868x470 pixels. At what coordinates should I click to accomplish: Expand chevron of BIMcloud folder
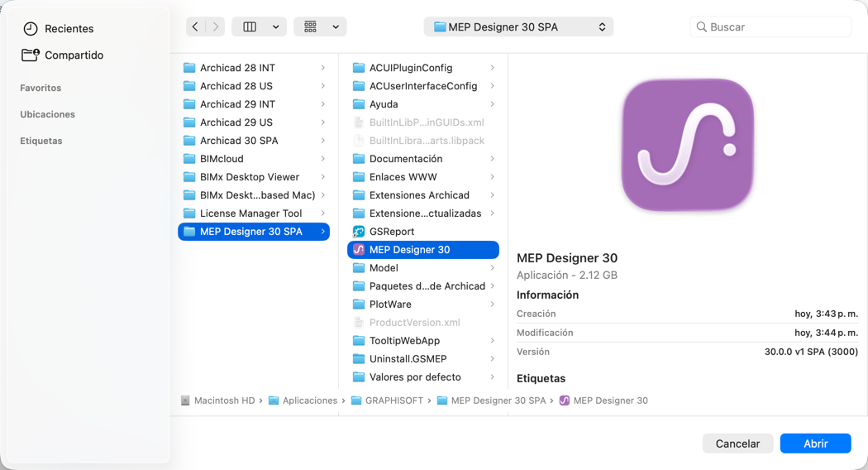[322, 159]
